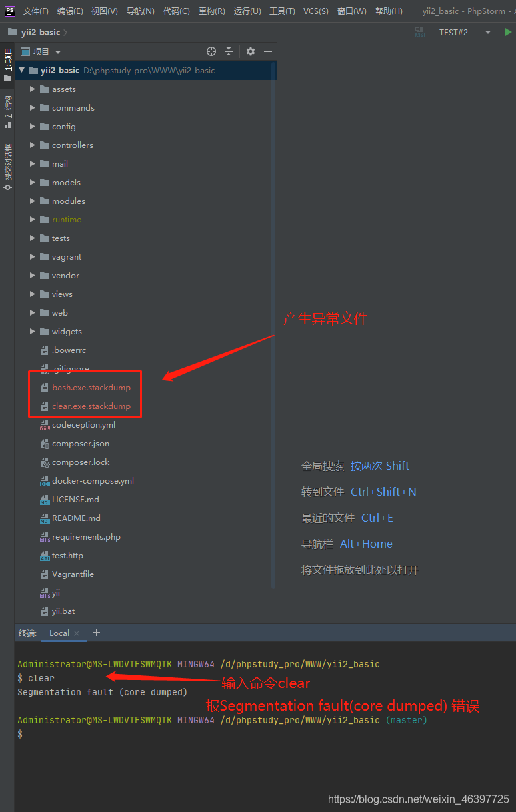Expand the tests folder arrow
516x812 pixels.
click(x=33, y=238)
